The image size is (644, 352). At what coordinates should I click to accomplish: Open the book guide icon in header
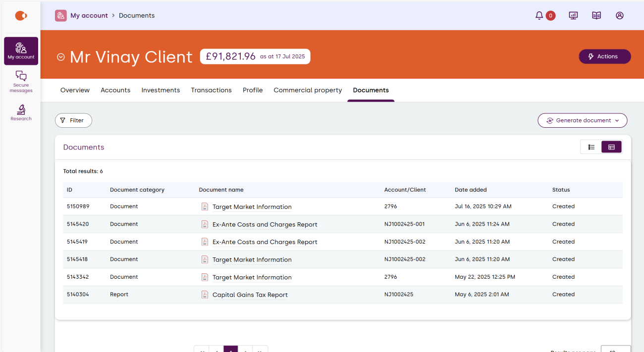(x=596, y=16)
